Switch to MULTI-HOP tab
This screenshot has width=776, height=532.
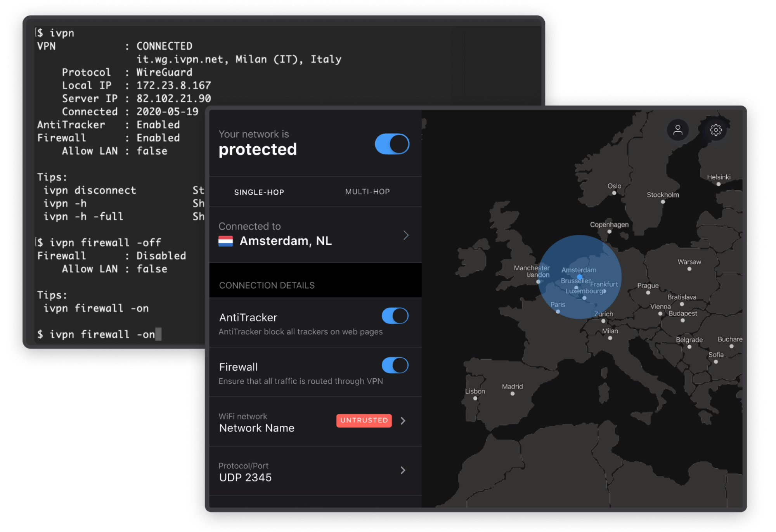(x=367, y=192)
